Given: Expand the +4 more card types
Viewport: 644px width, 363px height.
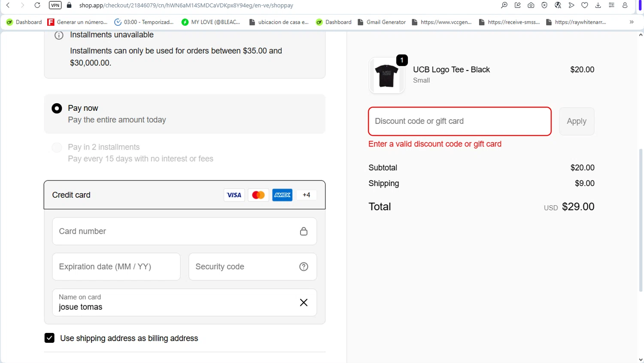Looking at the screenshot, I should [x=306, y=195].
